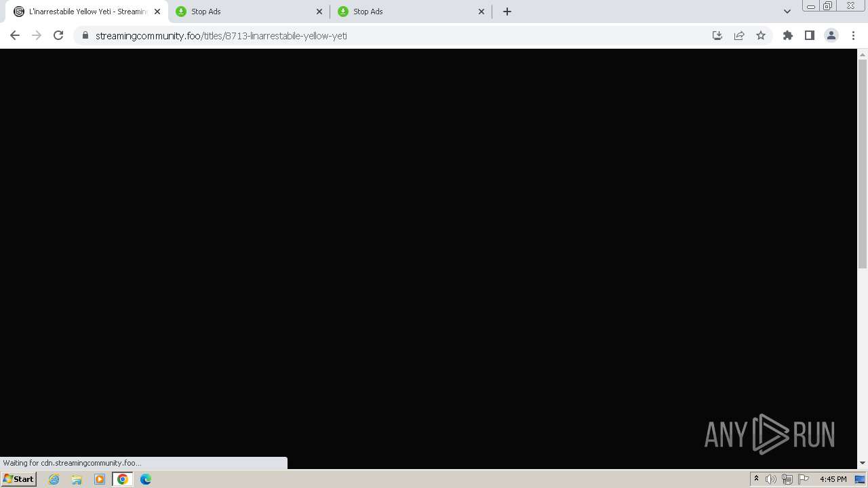This screenshot has width=868, height=488.
Task: Open the network tray icon
Action: click(787, 479)
